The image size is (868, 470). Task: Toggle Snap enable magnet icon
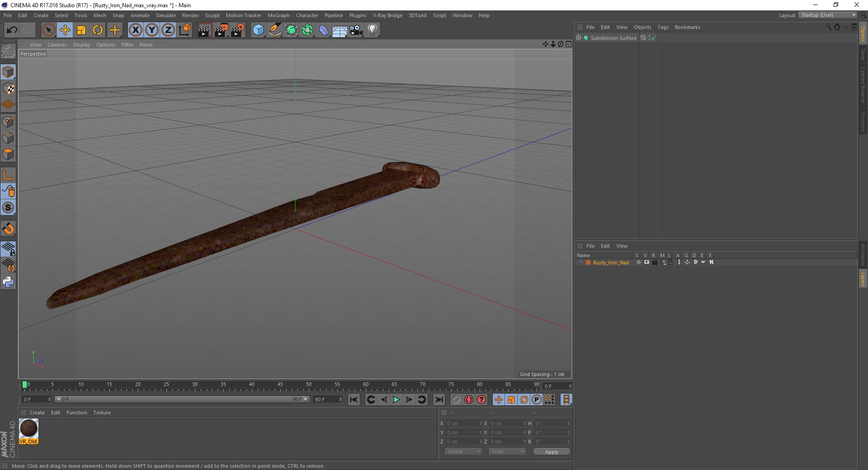coord(8,229)
